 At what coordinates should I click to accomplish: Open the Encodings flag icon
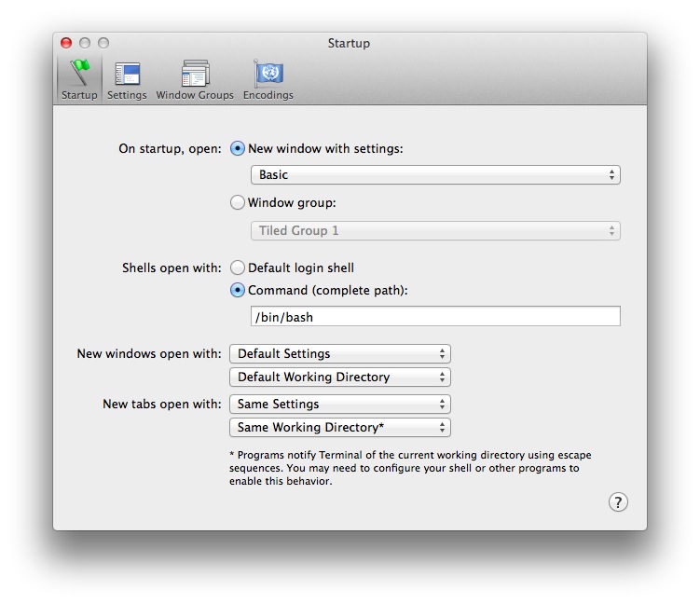[x=268, y=80]
